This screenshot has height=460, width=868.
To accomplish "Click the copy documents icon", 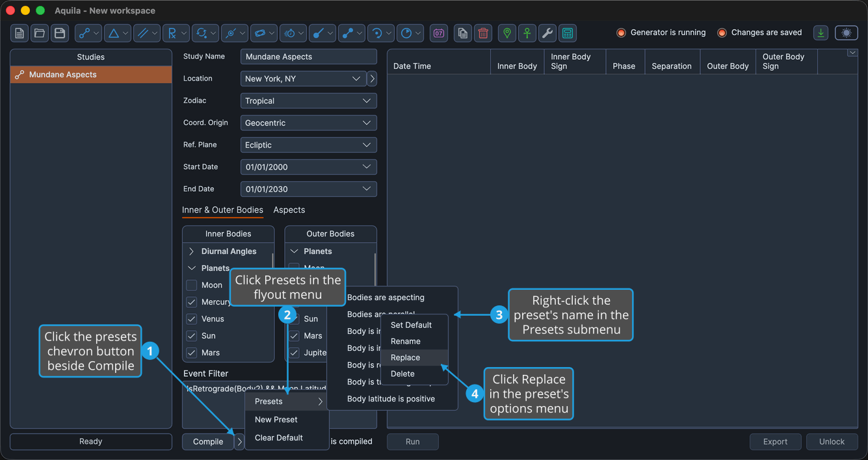I will [463, 33].
